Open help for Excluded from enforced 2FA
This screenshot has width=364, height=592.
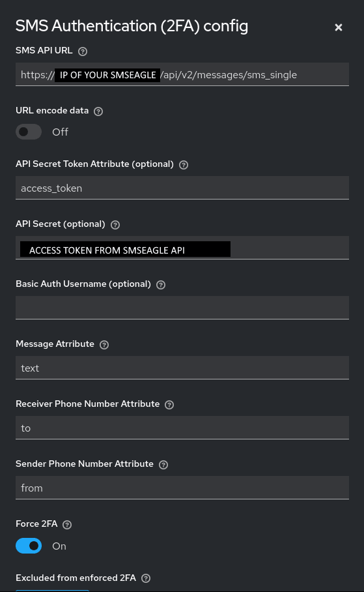point(146,578)
